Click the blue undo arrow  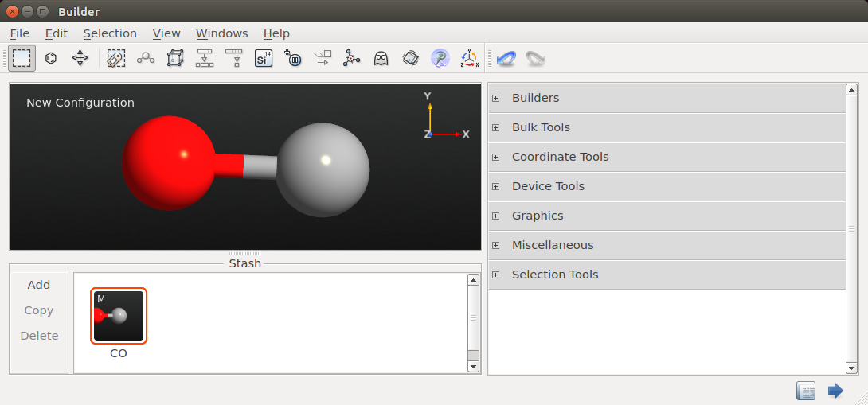[506, 58]
